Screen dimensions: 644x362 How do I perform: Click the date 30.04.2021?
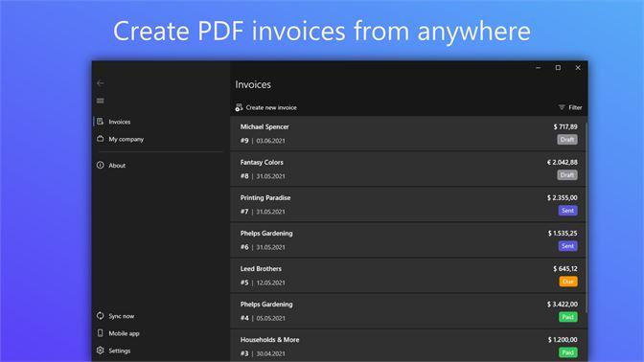[x=270, y=353]
